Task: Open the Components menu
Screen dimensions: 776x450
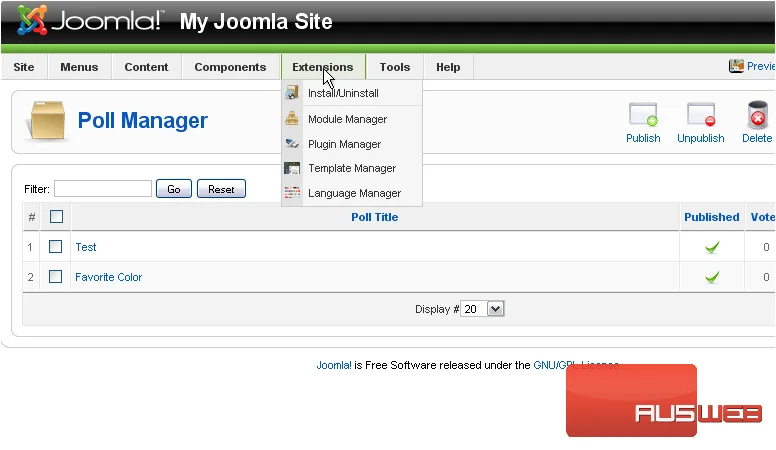Action: (x=230, y=67)
